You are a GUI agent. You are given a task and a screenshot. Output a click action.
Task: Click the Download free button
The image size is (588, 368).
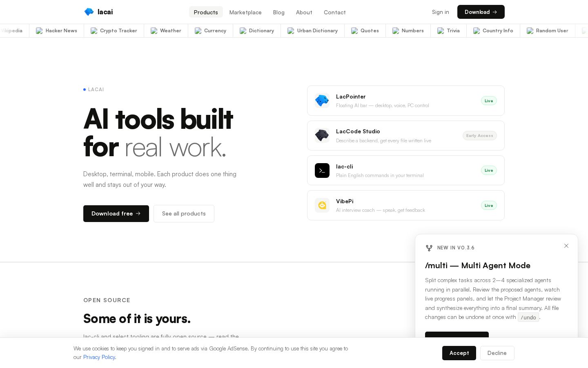point(116,213)
